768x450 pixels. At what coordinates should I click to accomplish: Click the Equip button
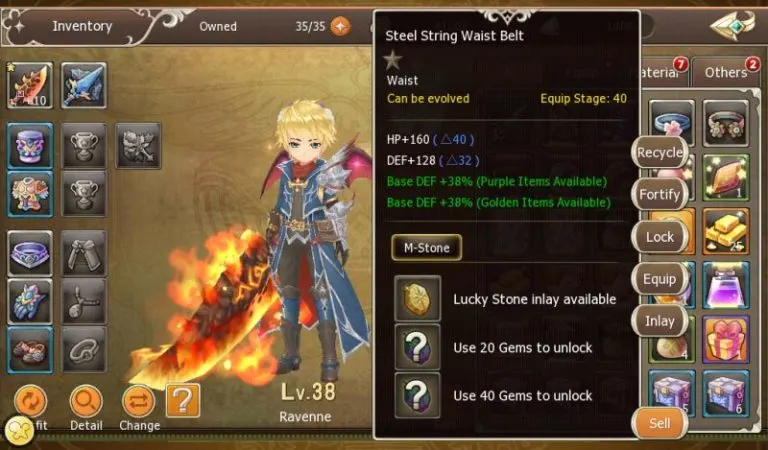pyautogui.click(x=659, y=279)
